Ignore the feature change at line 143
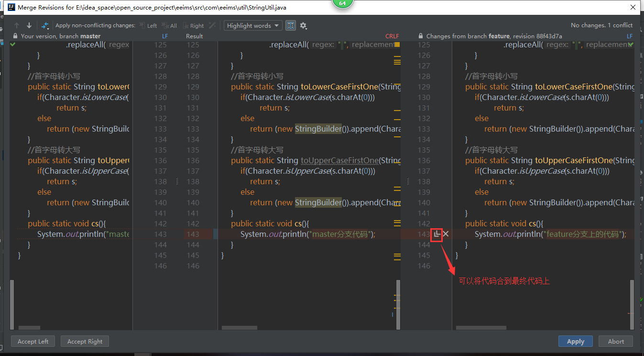Image resolution: width=644 pixels, height=356 pixels. 446,234
